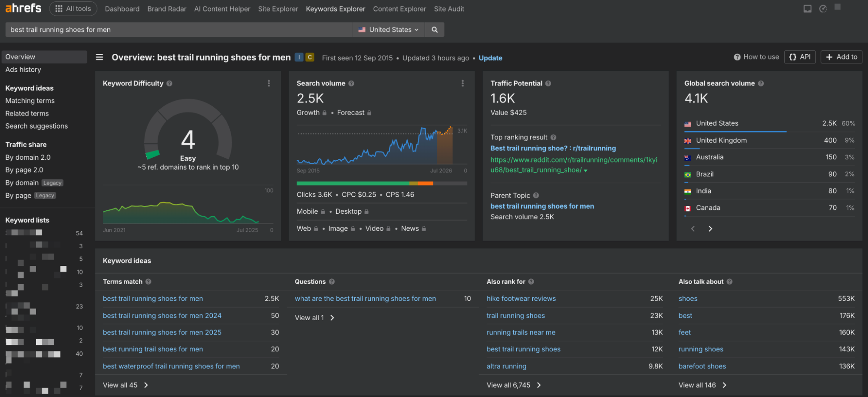Click the search magnifier button
The width and height of the screenshot is (868, 397).
click(435, 30)
